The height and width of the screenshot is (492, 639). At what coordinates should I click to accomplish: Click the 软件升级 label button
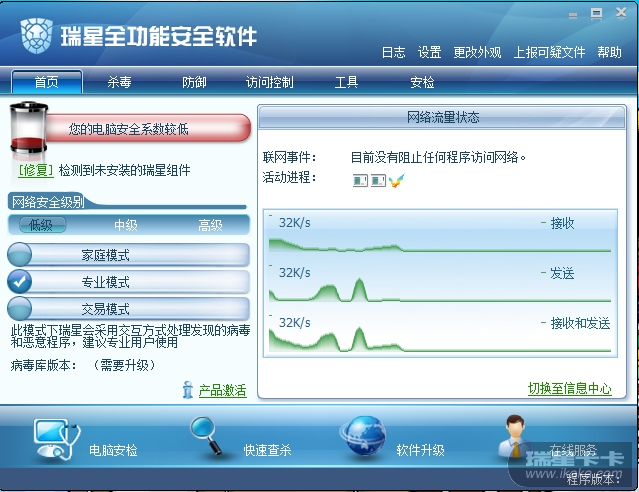point(420,450)
